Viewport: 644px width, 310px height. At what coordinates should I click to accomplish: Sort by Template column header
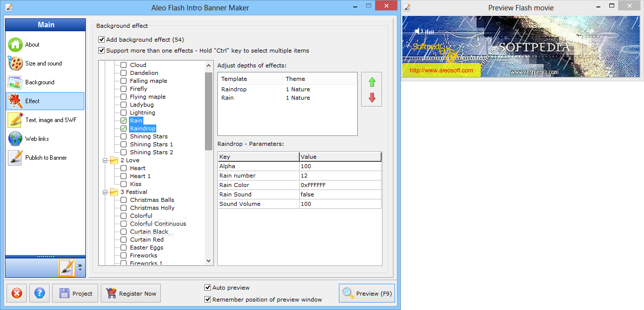click(251, 79)
